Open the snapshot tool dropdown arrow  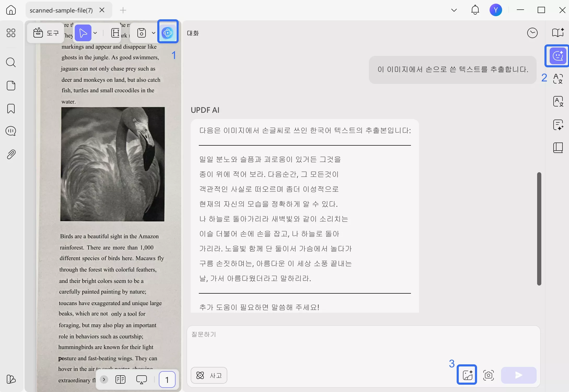point(153,33)
